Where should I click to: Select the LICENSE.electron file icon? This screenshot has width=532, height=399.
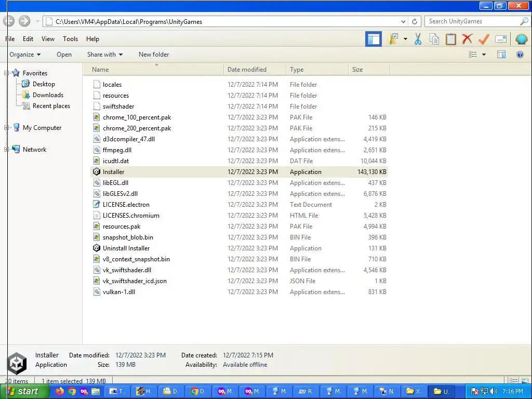pyautogui.click(x=97, y=204)
